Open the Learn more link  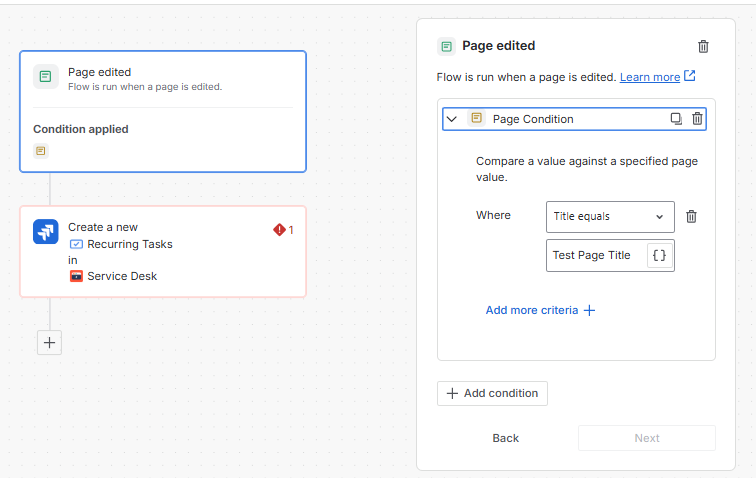point(649,77)
